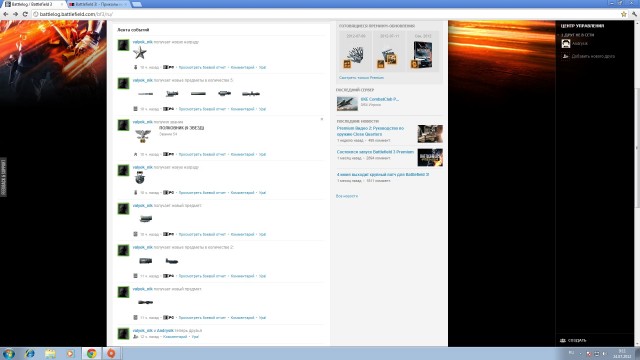Click Ура! under the star award entry
The image size is (640, 360).
[x=262, y=67]
